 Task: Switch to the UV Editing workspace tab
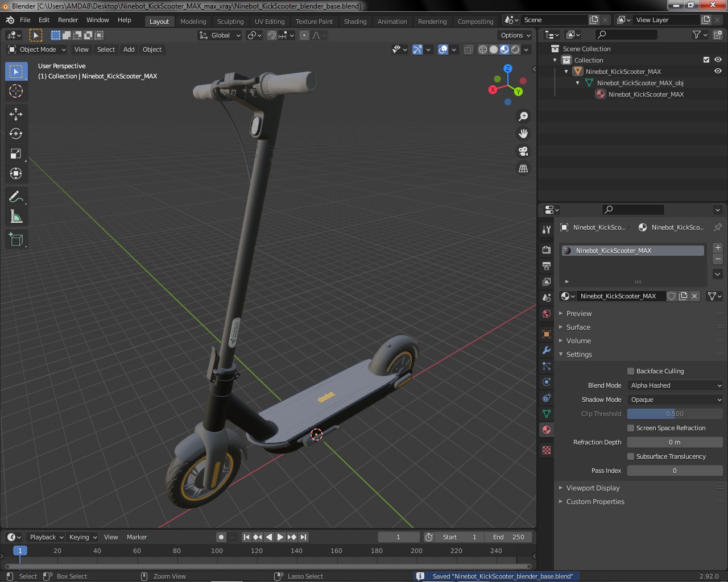click(270, 22)
